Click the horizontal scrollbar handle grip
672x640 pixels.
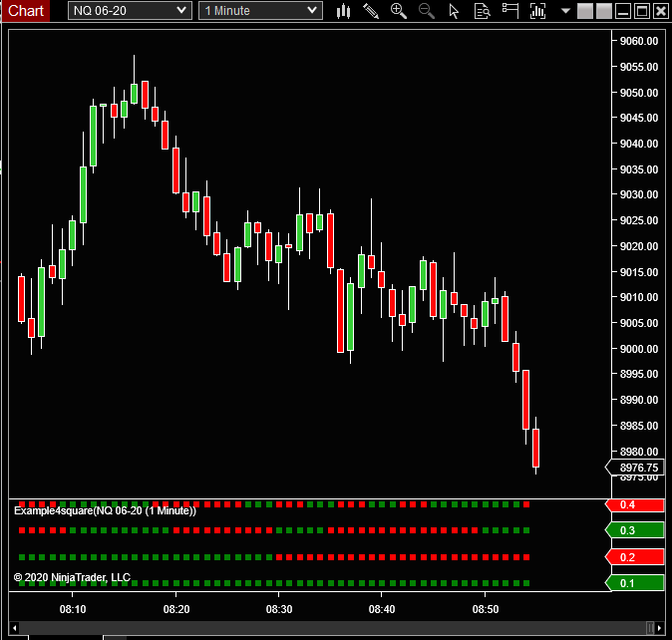tap(650, 628)
